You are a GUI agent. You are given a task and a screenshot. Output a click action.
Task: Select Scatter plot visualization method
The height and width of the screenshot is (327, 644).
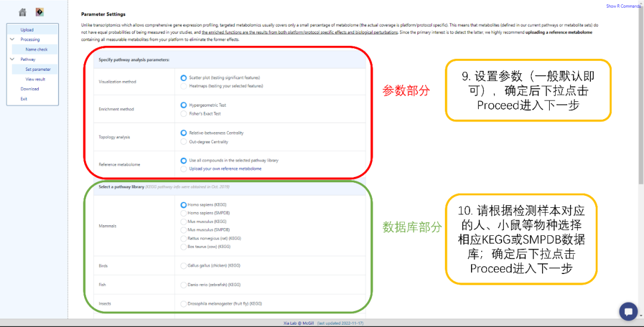click(x=184, y=77)
